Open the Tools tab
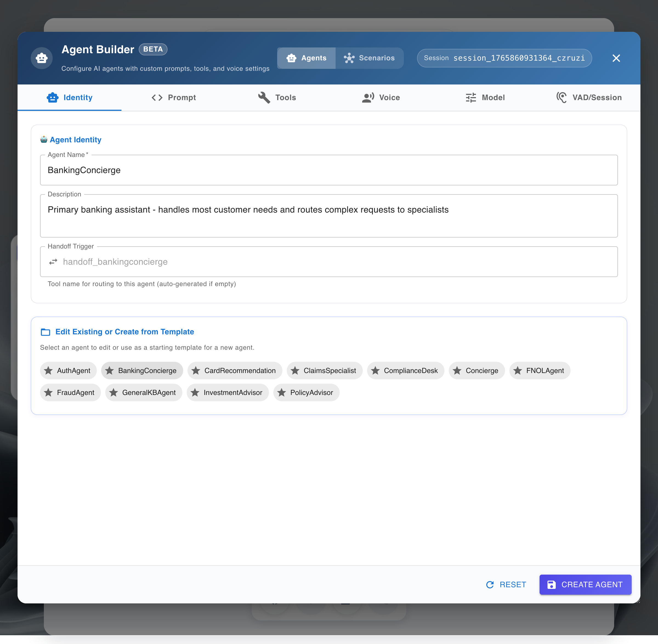The image size is (658, 644). tap(277, 98)
